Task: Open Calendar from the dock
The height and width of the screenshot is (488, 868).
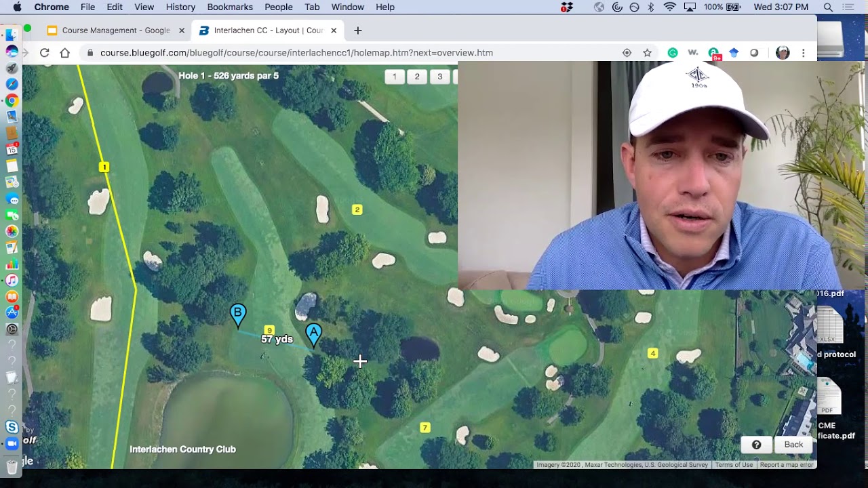Action: [x=12, y=149]
